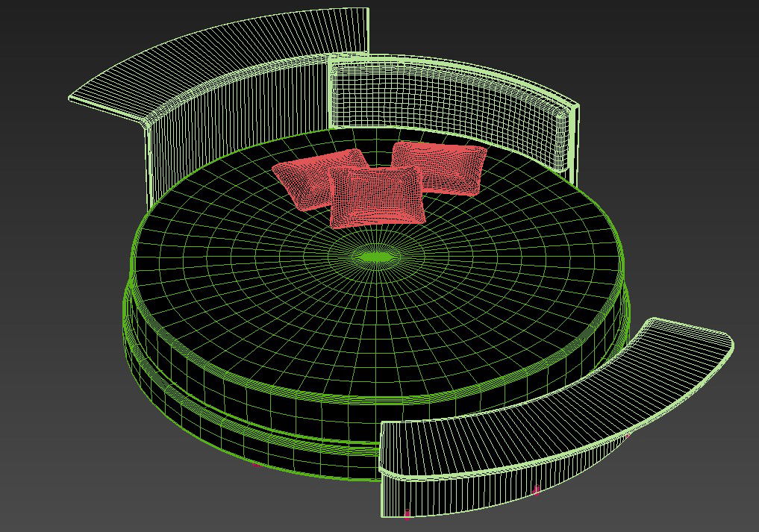Select the curved bench's top surface

click(x=552, y=403)
